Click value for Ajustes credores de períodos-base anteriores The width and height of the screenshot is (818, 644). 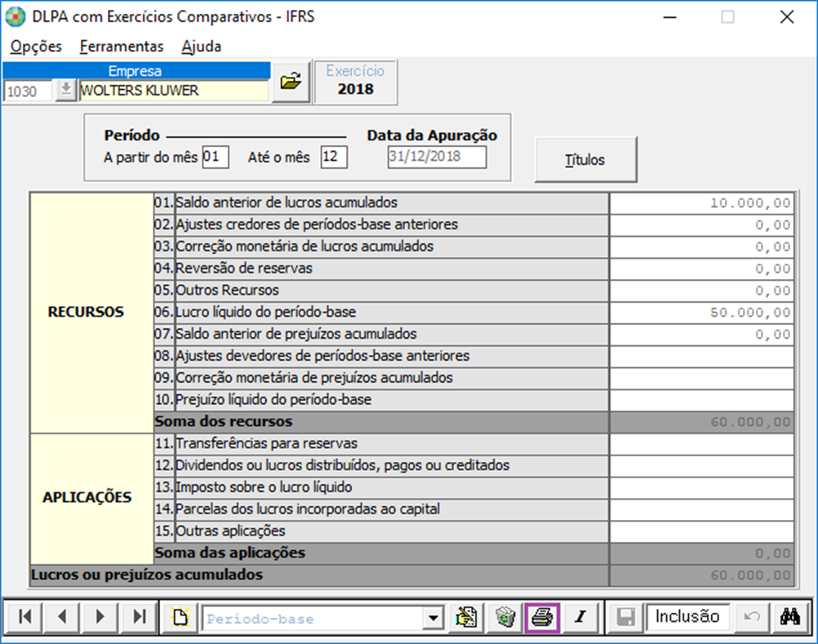(x=701, y=224)
